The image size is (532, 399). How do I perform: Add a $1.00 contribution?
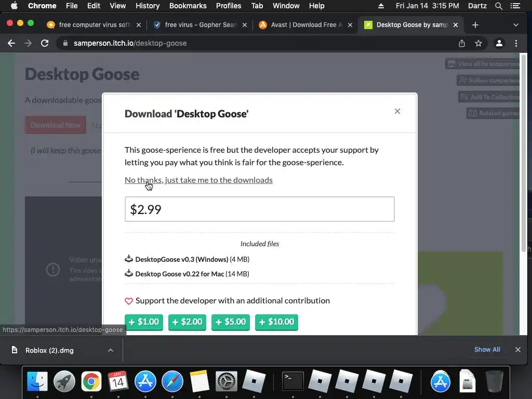[144, 322]
